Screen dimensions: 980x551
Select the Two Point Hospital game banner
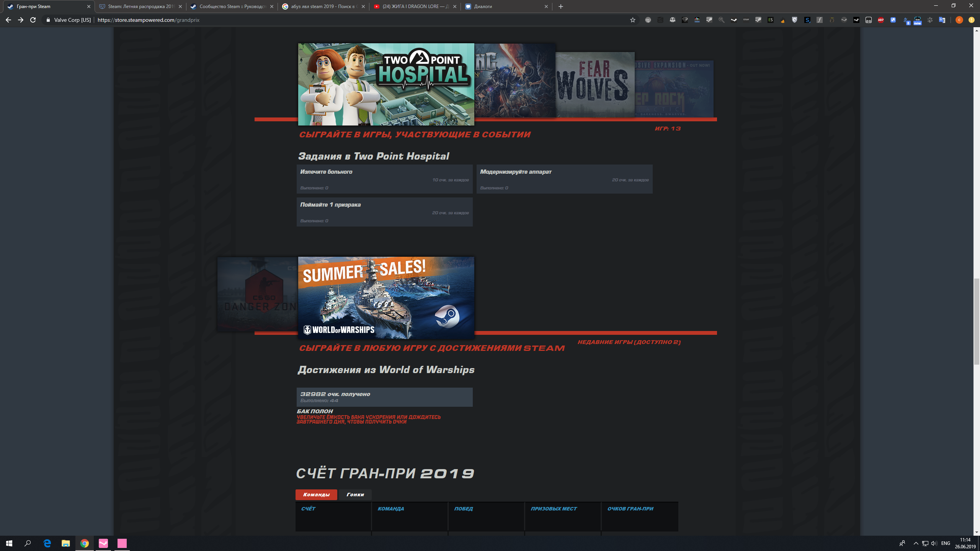(386, 84)
